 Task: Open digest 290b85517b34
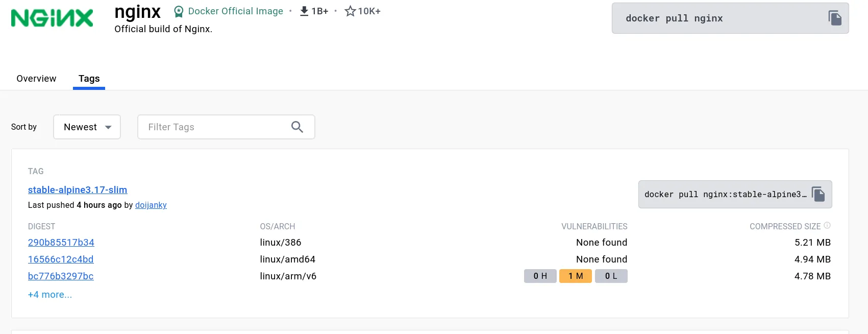click(x=61, y=243)
